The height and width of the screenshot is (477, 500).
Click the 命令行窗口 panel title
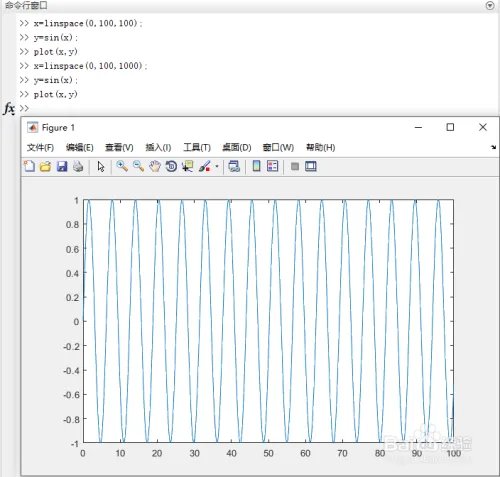click(26, 5)
